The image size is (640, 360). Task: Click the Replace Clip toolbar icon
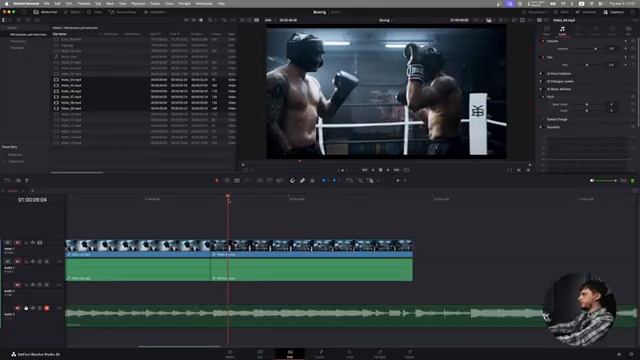pyautogui.click(x=279, y=180)
